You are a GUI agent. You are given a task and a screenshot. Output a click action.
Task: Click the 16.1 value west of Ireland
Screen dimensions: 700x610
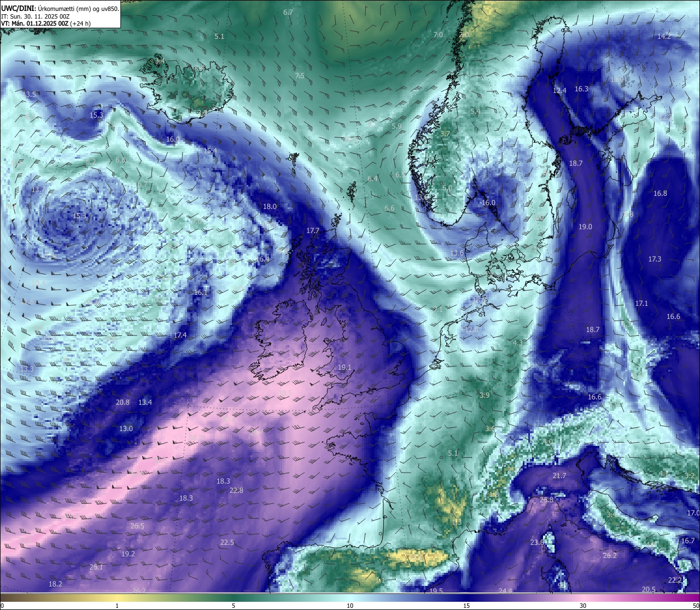201,292
